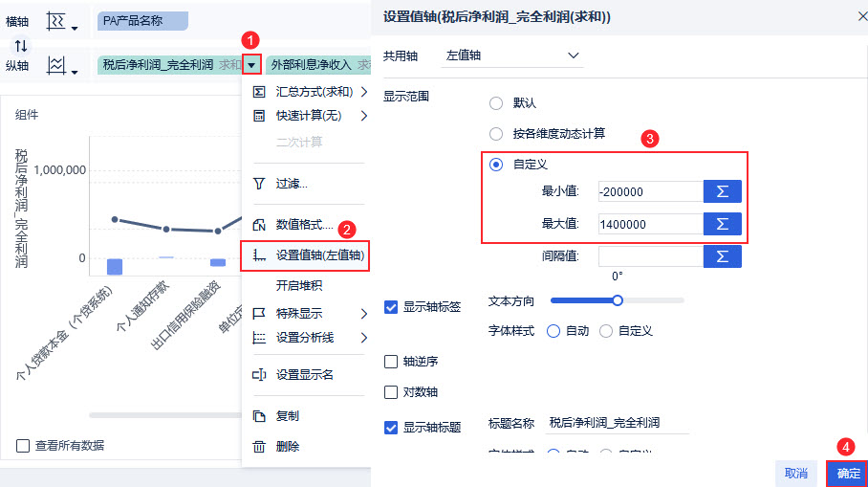Swap horizontal and vertical axes icon
Image resolution: width=868 pixels, height=487 pixels.
click(x=21, y=45)
